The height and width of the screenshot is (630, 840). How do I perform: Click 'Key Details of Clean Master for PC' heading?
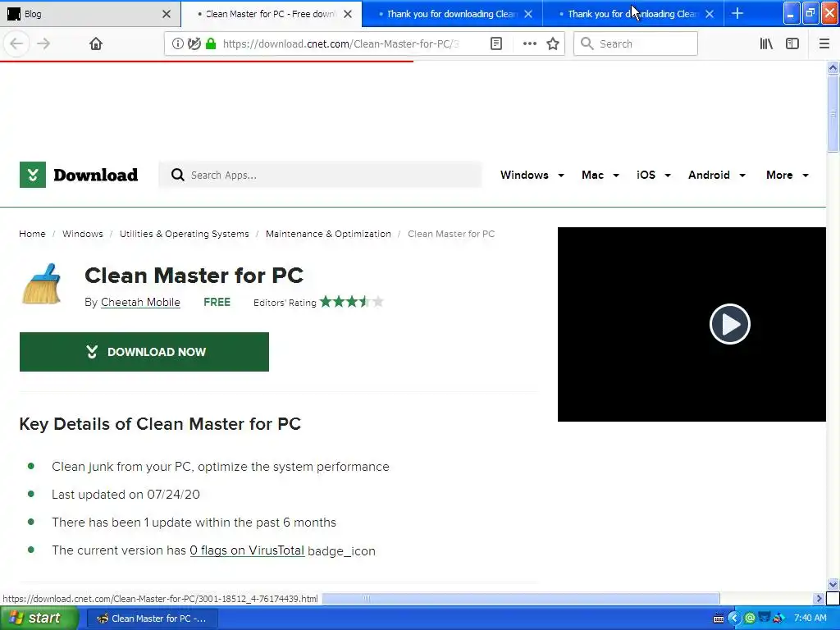160,424
